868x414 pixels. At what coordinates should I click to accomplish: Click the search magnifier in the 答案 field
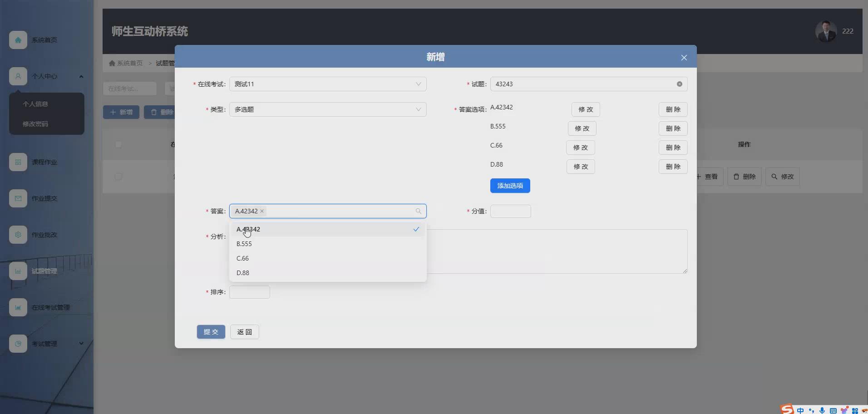(417, 211)
